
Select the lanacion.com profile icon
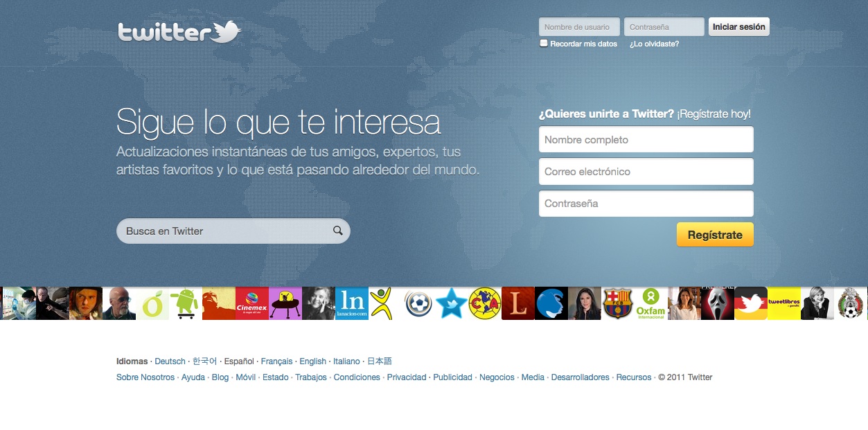351,303
